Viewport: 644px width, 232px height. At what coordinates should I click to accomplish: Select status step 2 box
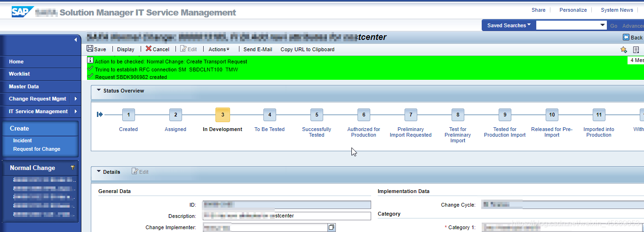(x=175, y=115)
